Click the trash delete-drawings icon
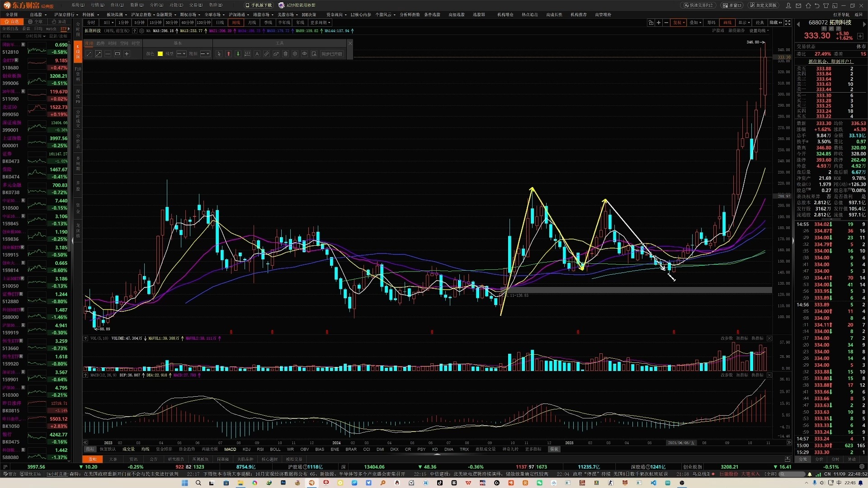 coord(285,54)
